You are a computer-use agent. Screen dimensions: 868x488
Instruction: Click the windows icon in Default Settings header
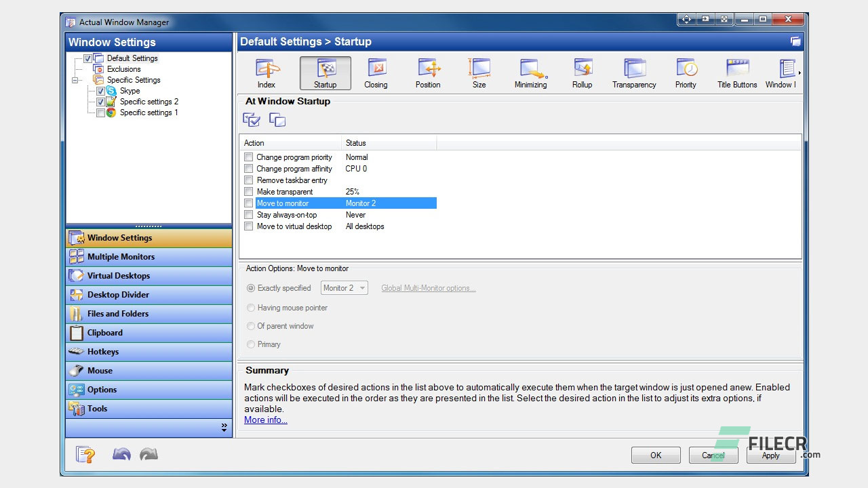(x=795, y=41)
